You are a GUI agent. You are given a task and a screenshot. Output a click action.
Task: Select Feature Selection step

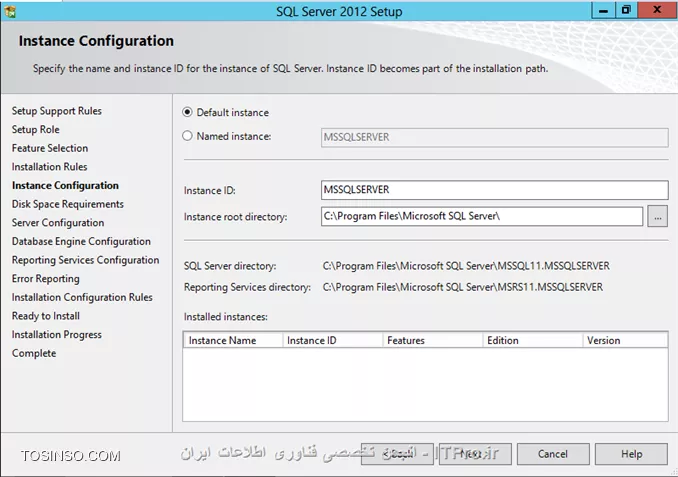[50, 148]
